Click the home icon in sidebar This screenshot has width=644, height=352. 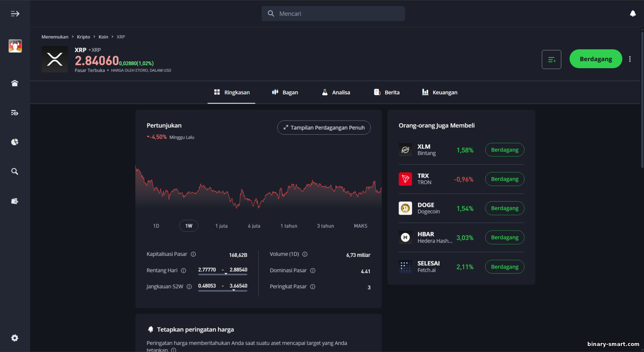point(15,83)
